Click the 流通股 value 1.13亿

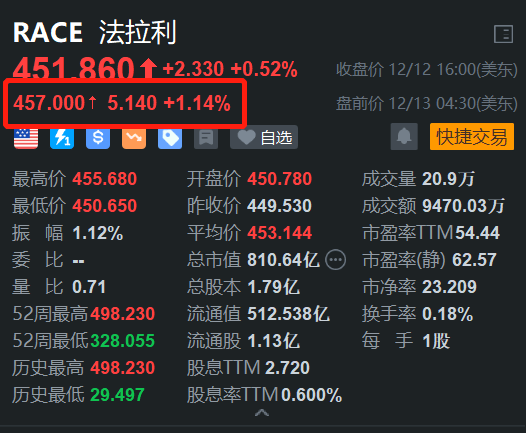click(x=273, y=341)
